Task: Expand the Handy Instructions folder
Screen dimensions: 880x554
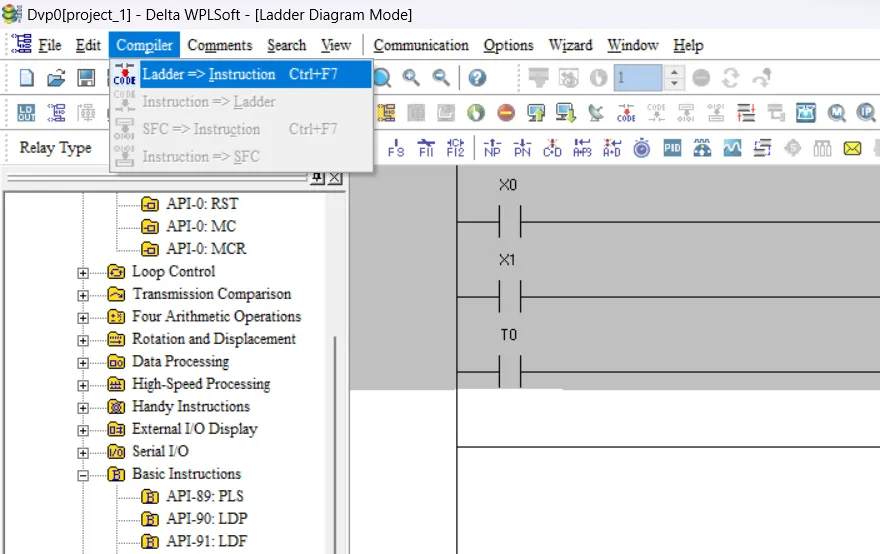Action: pos(82,408)
